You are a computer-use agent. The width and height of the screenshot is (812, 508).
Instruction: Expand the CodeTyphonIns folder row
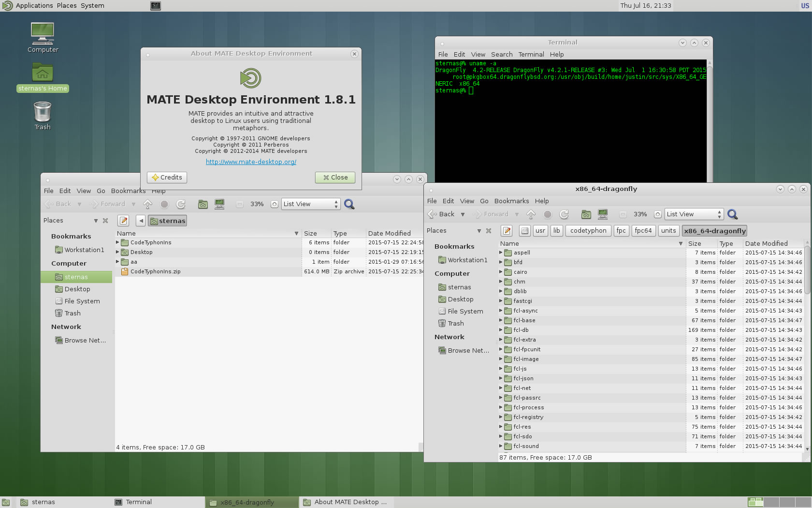click(117, 242)
